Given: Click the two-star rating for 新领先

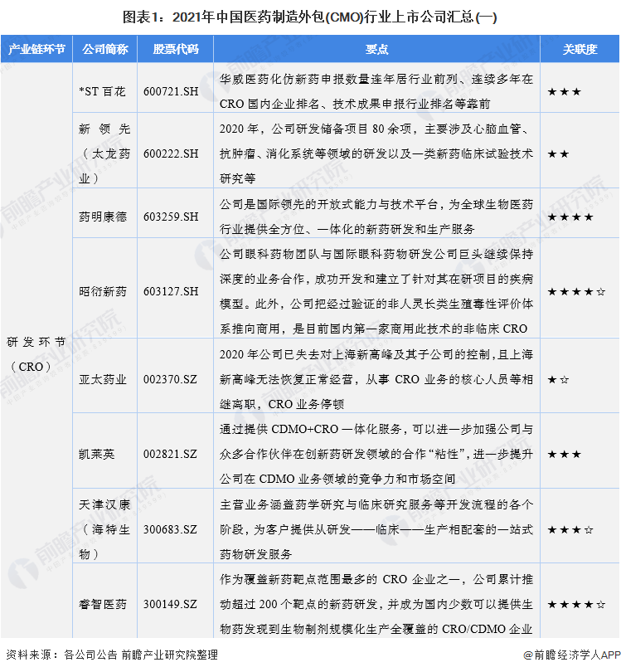Looking at the screenshot, I should (x=559, y=153).
